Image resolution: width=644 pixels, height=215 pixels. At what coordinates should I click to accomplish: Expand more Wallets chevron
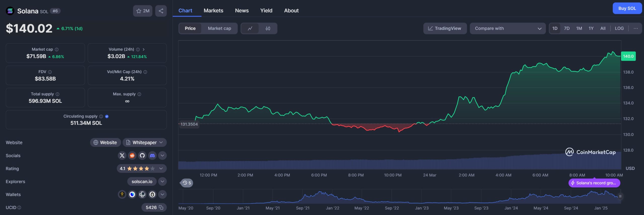pyautogui.click(x=163, y=194)
